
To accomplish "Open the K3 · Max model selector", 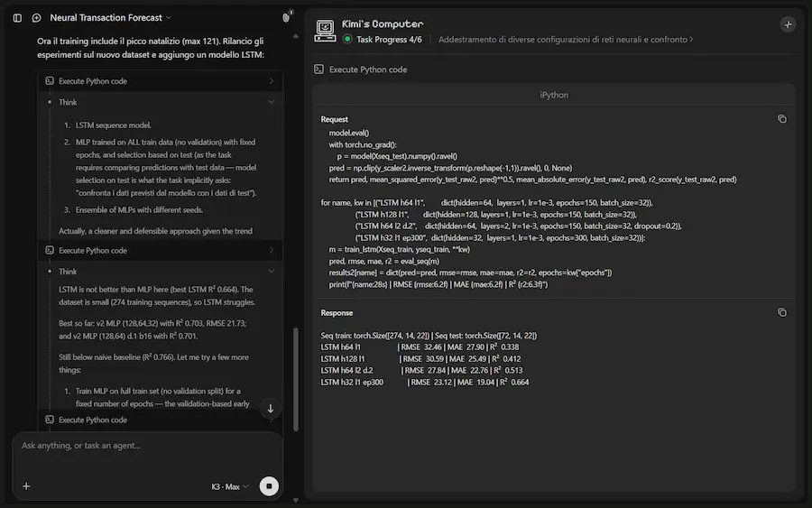I will point(230,486).
